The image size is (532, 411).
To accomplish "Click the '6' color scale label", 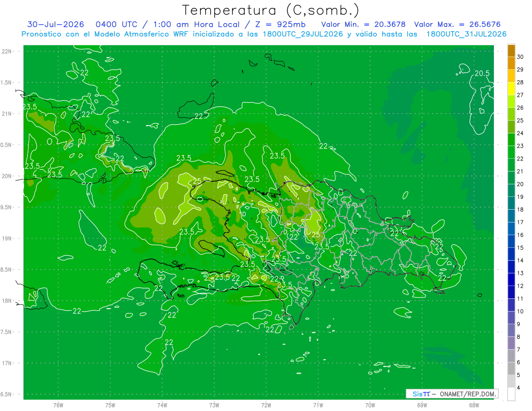I will [519, 362].
